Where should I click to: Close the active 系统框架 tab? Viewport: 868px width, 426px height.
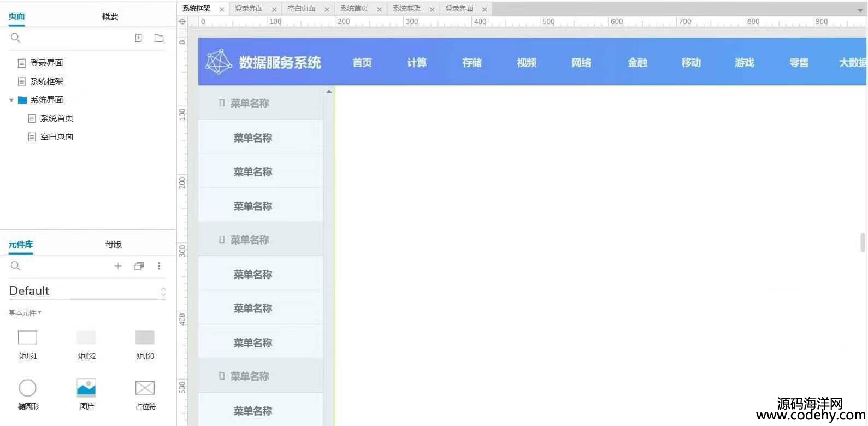[222, 9]
